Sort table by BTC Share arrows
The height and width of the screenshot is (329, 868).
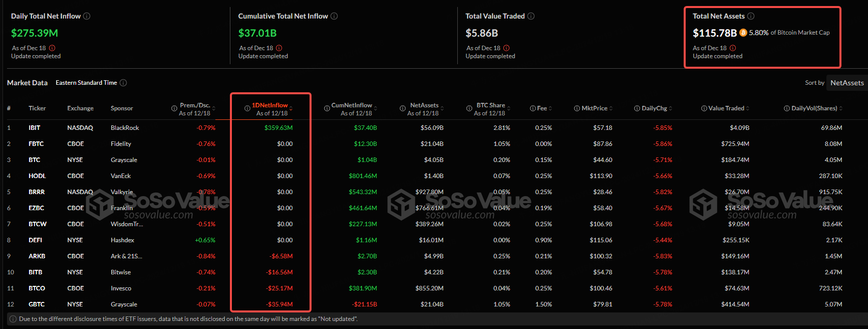coord(509,108)
